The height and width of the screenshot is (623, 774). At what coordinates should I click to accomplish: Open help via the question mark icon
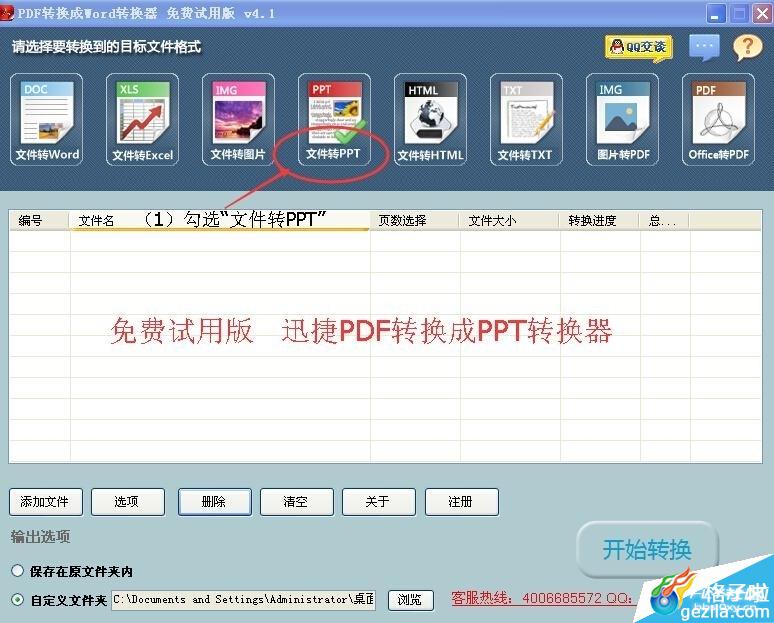[x=748, y=48]
